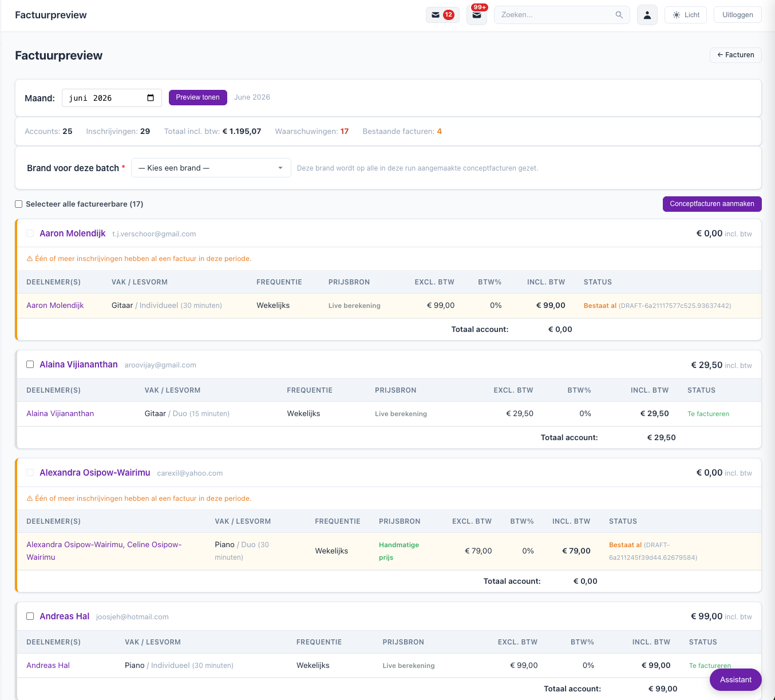The image size is (775, 700).
Task: Click the June 2026 label next to Preview tonen
Action: tap(252, 97)
